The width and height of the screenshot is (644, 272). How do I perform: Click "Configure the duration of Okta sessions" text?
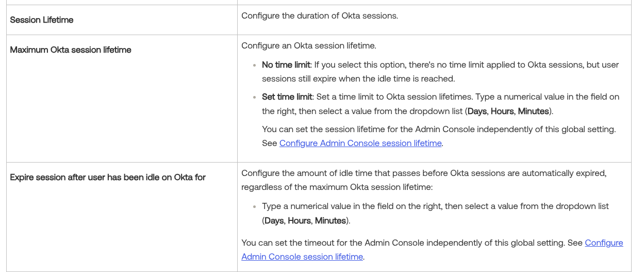click(x=319, y=16)
